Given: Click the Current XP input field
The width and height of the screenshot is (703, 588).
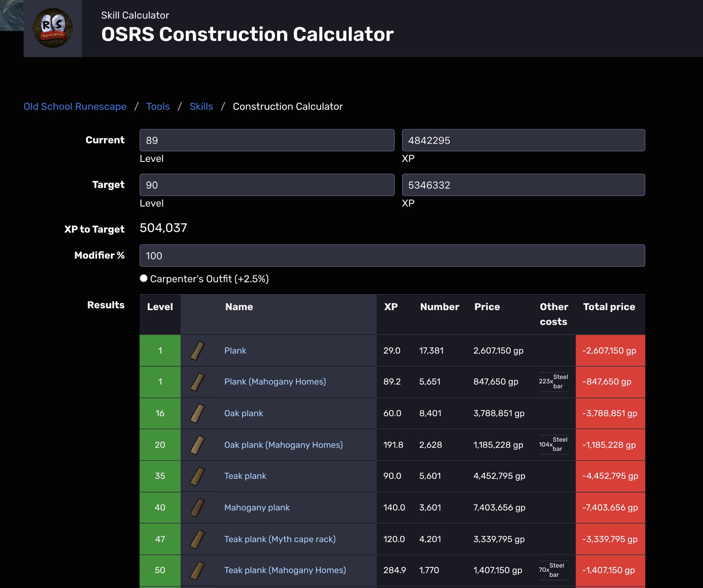Looking at the screenshot, I should tap(523, 140).
